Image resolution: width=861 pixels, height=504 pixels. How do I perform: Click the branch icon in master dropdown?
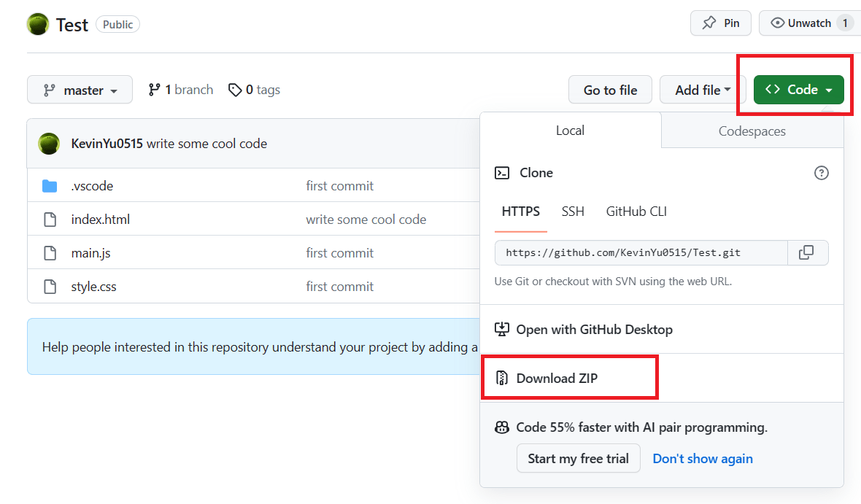coord(50,90)
